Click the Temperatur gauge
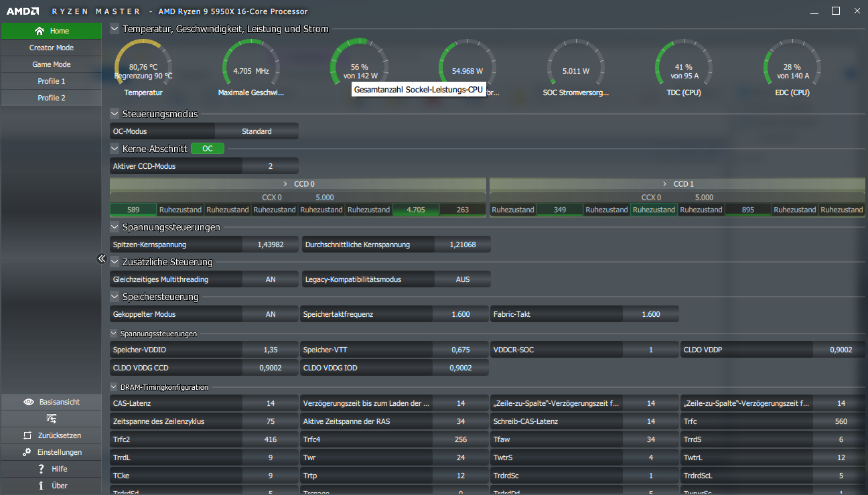The image size is (868, 495). [x=143, y=68]
